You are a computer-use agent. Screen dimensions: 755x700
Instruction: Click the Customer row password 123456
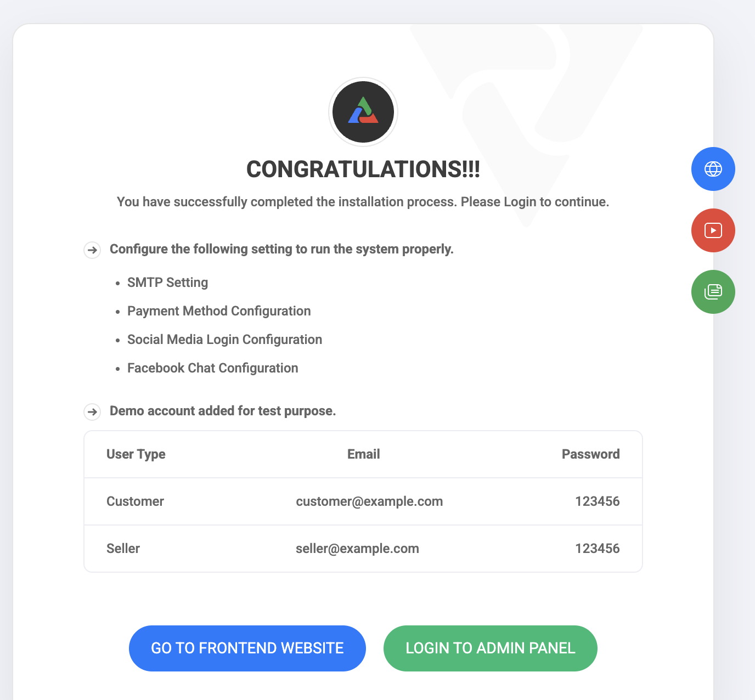(x=597, y=501)
